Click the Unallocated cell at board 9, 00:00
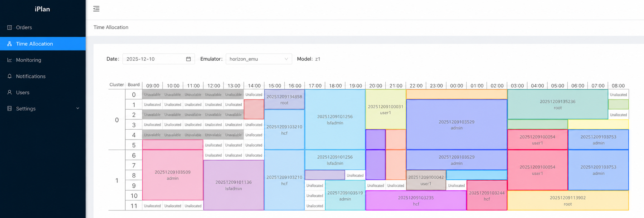The width and height of the screenshot is (644, 218). click(456, 185)
